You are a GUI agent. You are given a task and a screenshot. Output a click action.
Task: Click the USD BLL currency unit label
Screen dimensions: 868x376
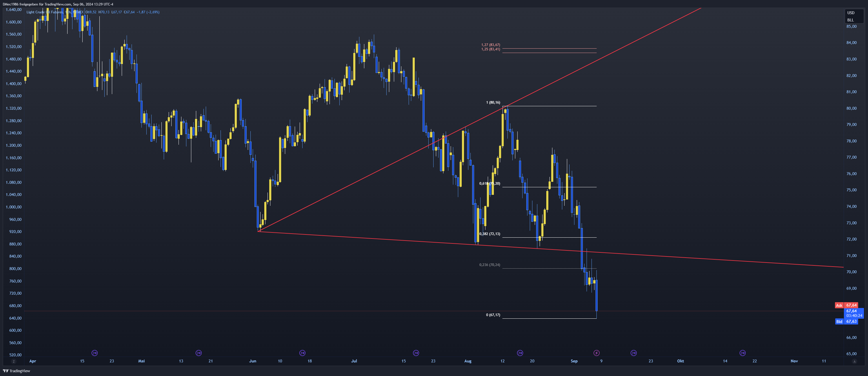854,16
